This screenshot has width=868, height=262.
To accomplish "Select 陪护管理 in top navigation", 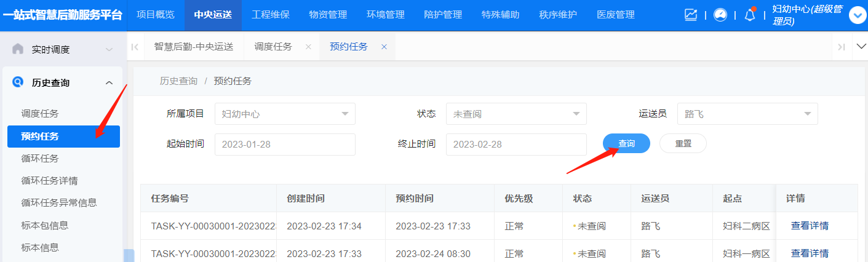I will (x=443, y=15).
